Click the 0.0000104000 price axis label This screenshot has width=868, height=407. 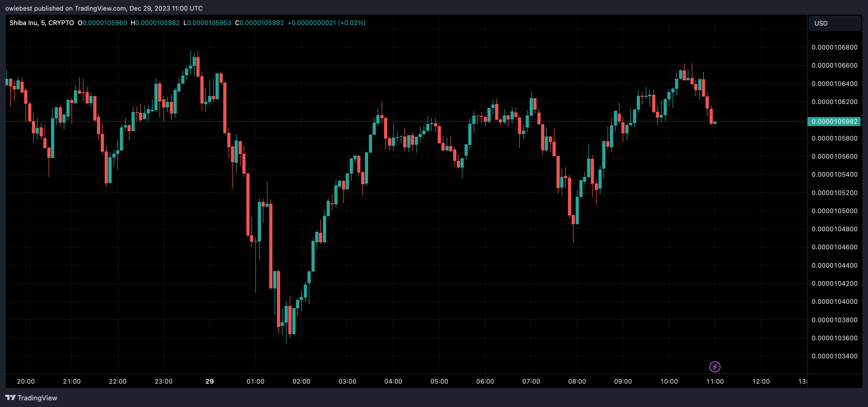[x=834, y=301]
